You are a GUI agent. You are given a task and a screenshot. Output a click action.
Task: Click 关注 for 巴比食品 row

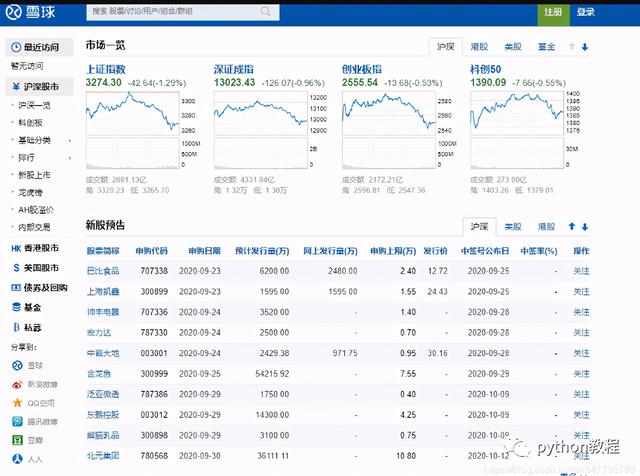581,271
